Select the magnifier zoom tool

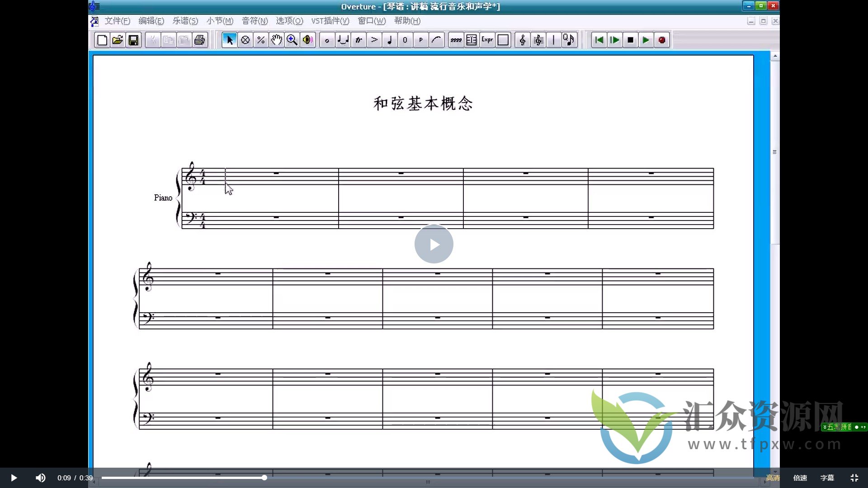292,40
